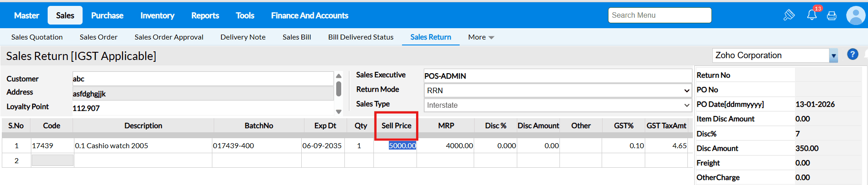Expand the More submenu

coord(481,37)
